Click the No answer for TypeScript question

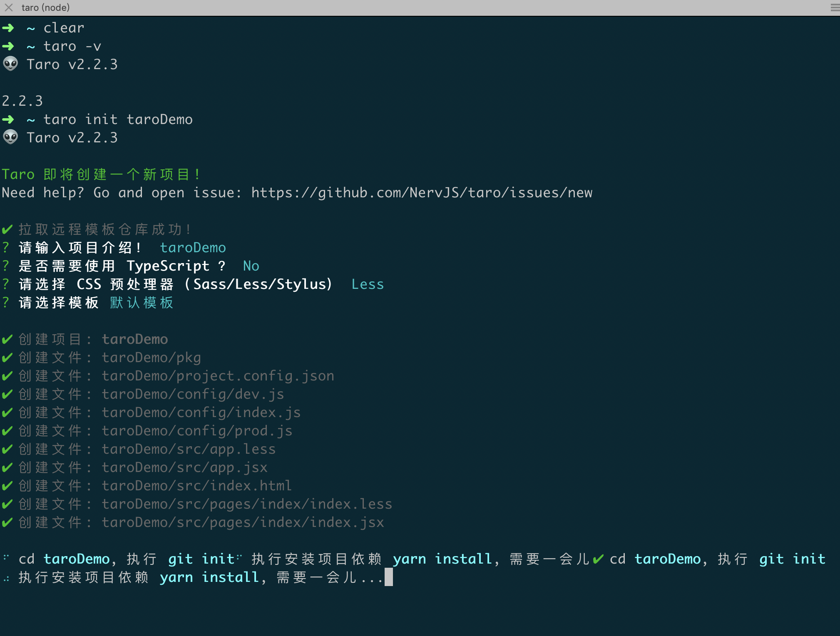click(251, 266)
